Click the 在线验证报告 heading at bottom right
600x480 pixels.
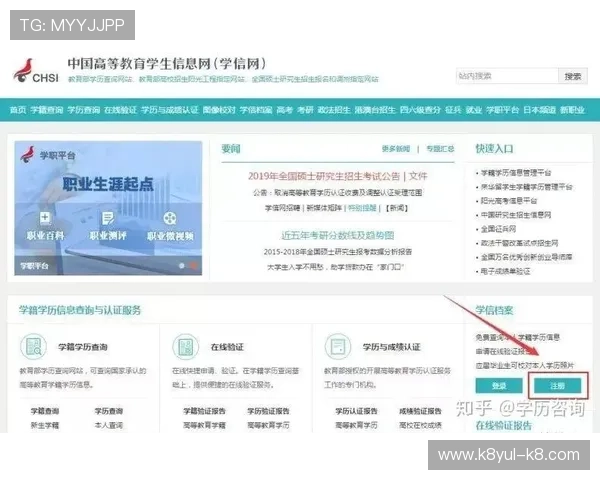(504, 425)
